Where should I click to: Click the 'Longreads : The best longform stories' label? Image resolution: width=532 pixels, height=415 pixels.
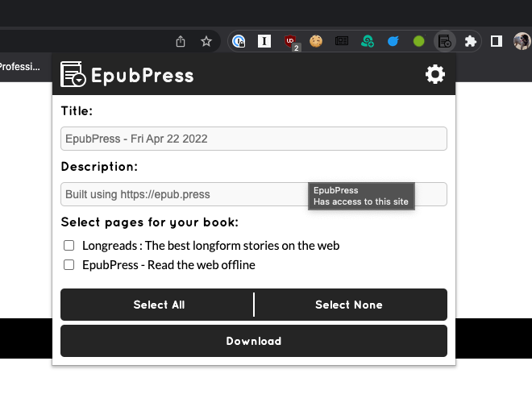pos(210,246)
